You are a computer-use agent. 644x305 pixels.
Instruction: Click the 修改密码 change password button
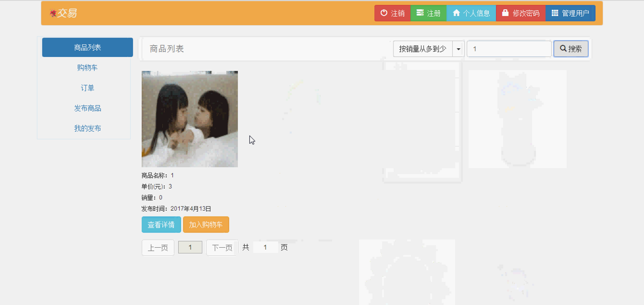521,13
